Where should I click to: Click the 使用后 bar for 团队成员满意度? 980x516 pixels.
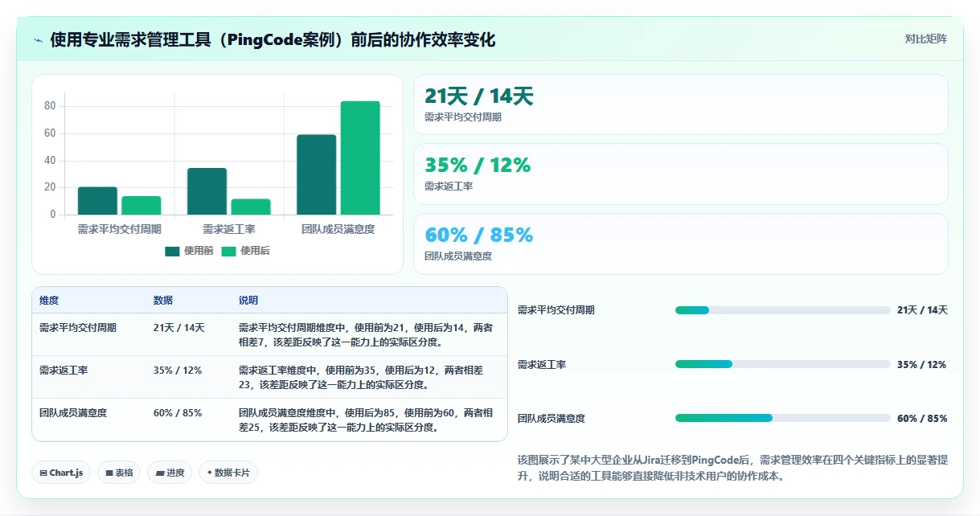(x=360, y=158)
